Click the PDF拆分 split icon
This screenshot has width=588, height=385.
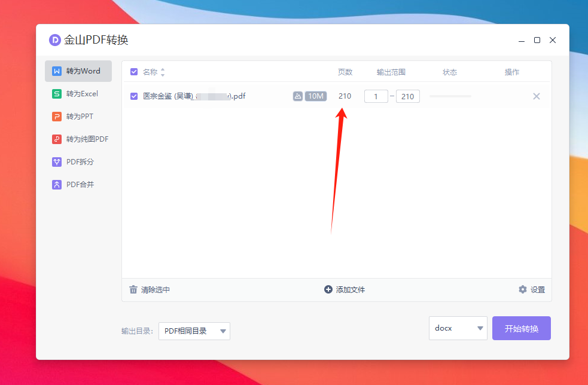coord(57,162)
